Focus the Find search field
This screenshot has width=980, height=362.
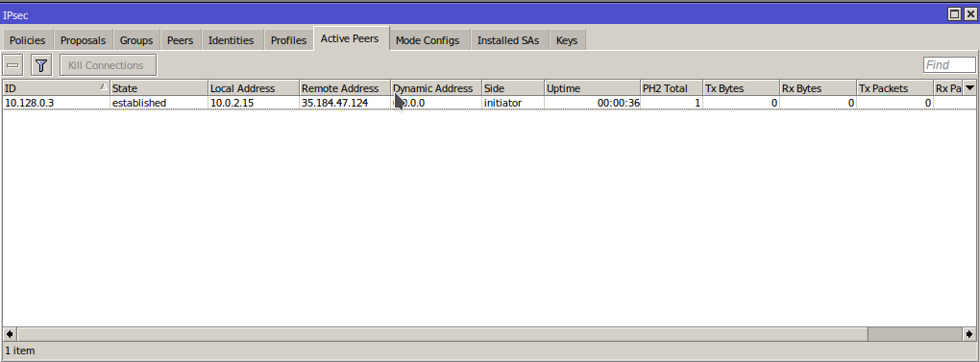click(948, 65)
